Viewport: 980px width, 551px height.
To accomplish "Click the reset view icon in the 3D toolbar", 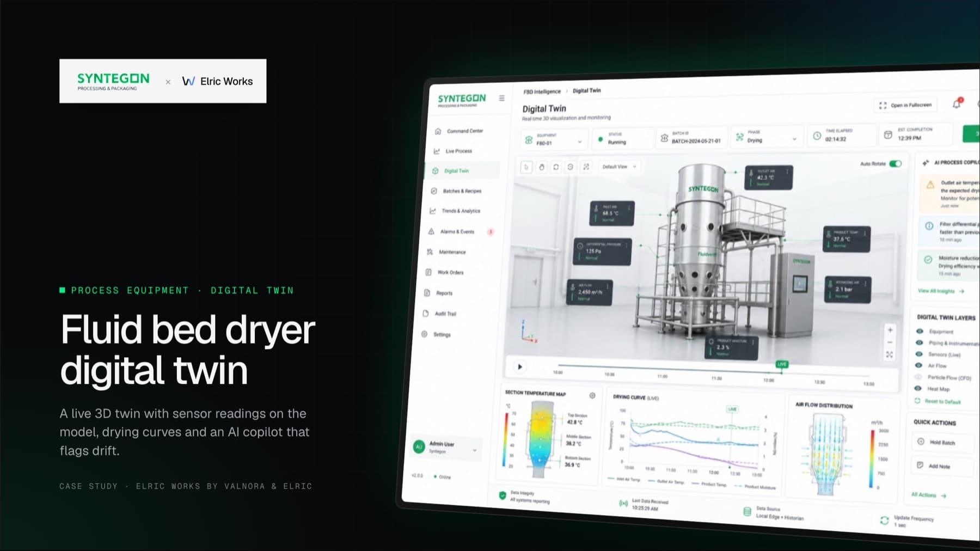I will coord(570,167).
